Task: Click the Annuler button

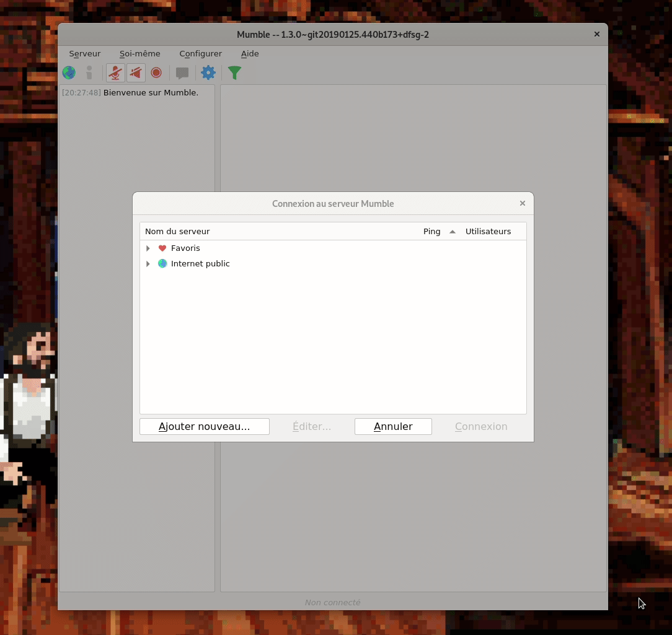Action: pos(393,426)
